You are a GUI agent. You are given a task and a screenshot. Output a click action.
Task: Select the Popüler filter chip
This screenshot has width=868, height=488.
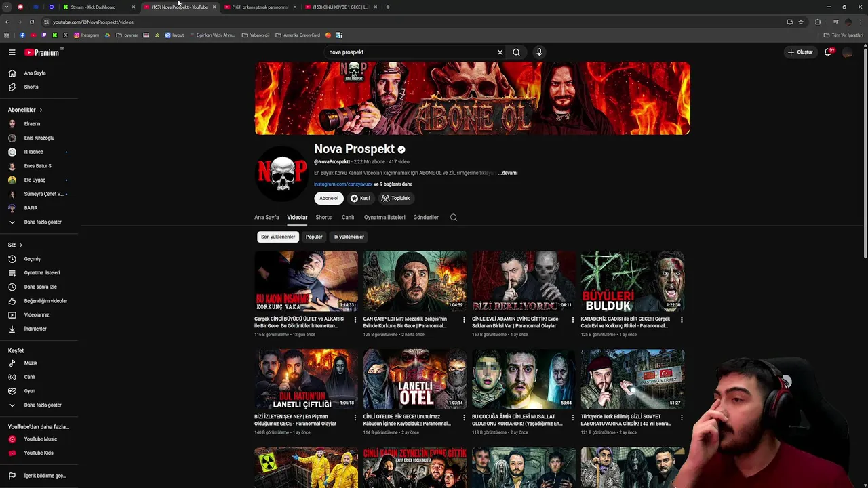click(x=314, y=237)
